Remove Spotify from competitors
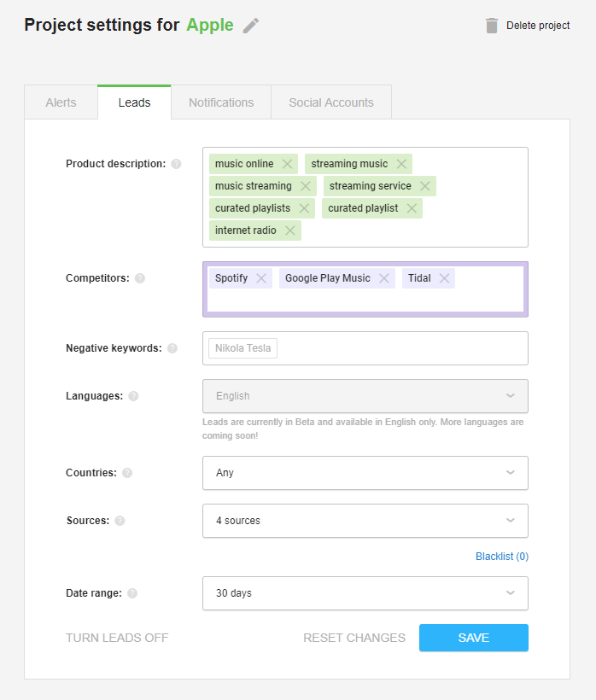 coord(261,278)
